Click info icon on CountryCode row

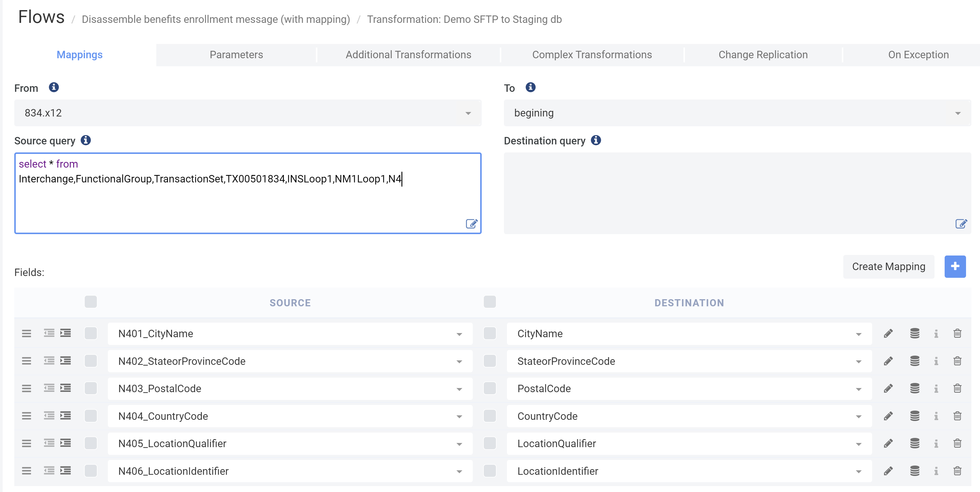pos(936,416)
